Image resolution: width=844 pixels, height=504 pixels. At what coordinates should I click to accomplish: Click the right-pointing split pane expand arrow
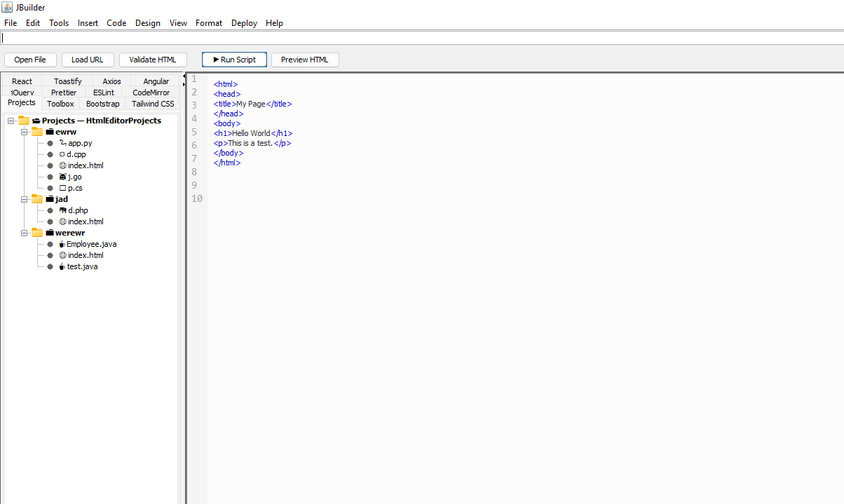(184, 84)
